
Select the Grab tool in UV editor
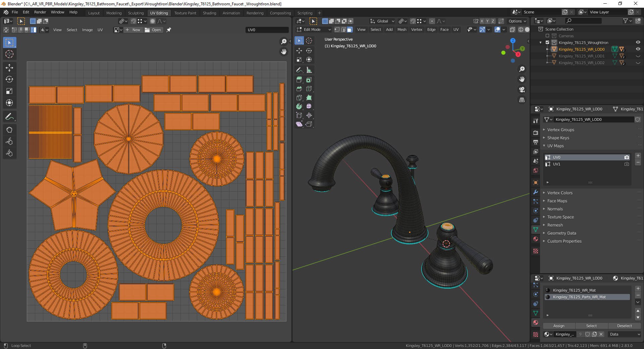click(9, 130)
